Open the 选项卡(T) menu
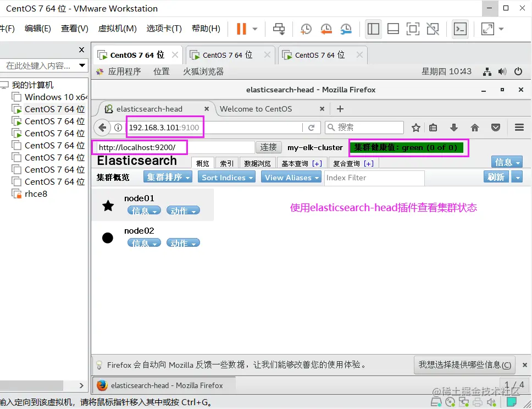The image size is (532, 409). coord(164,29)
